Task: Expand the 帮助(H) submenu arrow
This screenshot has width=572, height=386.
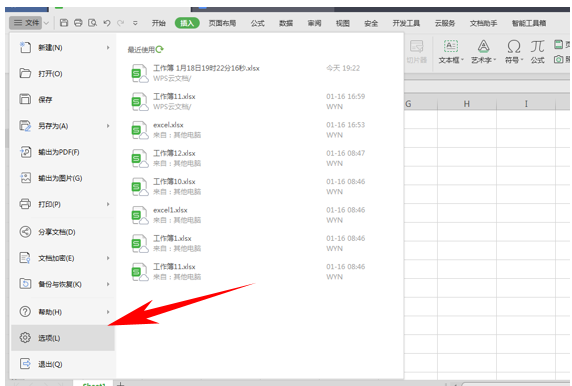Action: point(108,312)
